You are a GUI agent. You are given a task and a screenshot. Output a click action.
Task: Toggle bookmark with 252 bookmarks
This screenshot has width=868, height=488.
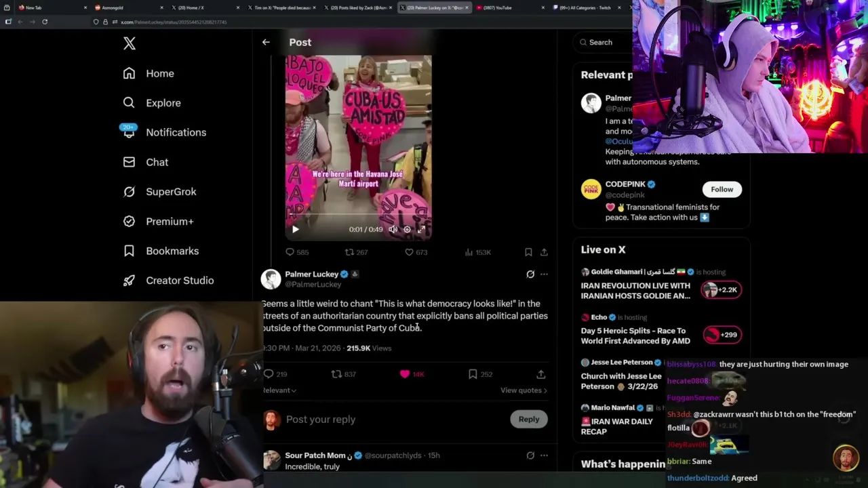click(480, 374)
